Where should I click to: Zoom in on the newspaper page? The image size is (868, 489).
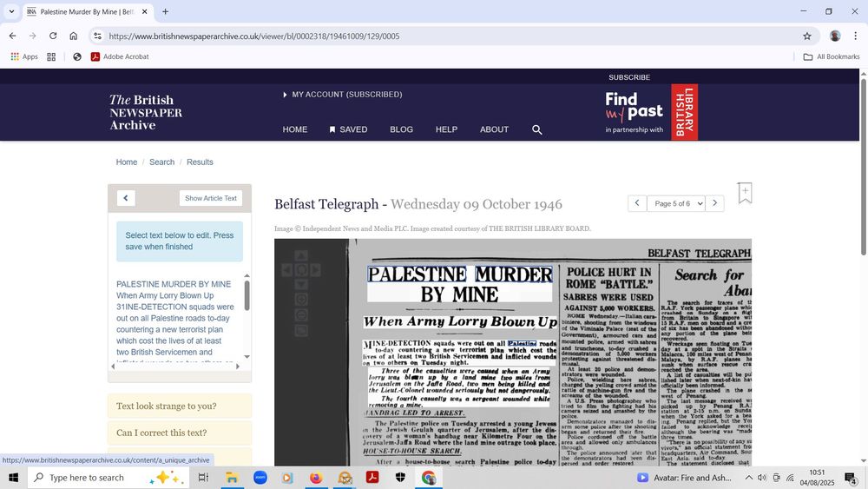pyautogui.click(x=301, y=300)
